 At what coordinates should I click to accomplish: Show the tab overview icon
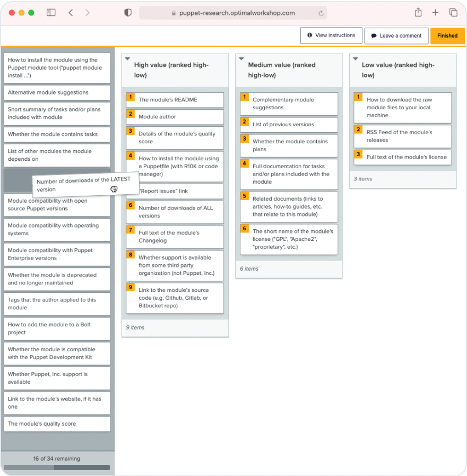[x=453, y=13]
